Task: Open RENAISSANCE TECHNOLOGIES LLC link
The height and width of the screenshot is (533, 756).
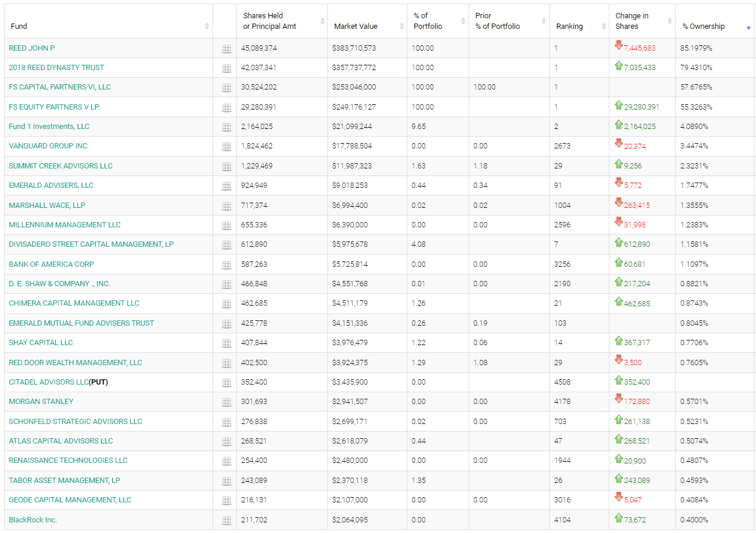Action: 68,461
